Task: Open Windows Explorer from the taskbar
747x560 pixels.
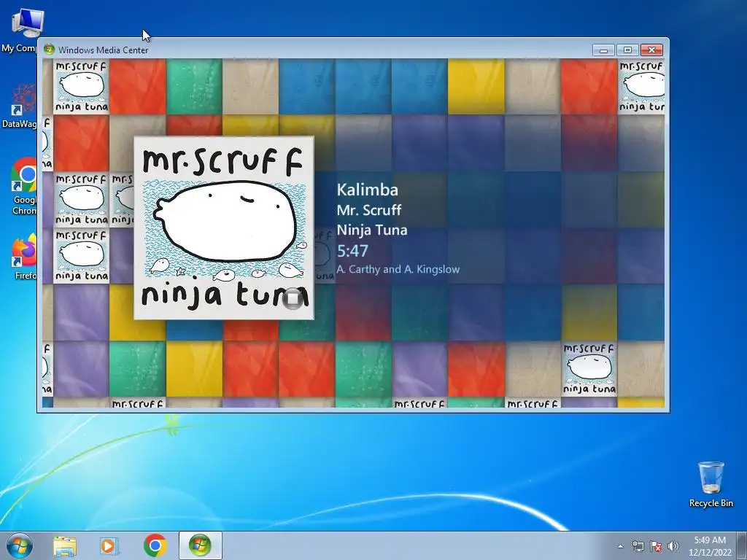Action: [64, 546]
